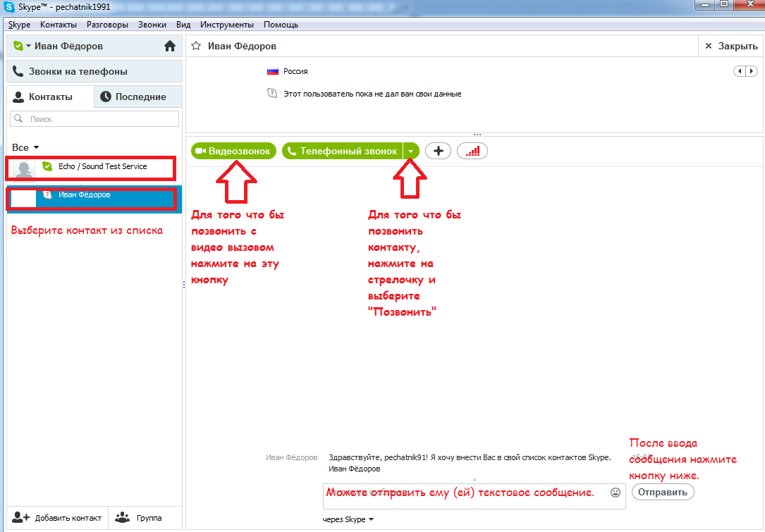Create a Группа conversation

pos(139,518)
